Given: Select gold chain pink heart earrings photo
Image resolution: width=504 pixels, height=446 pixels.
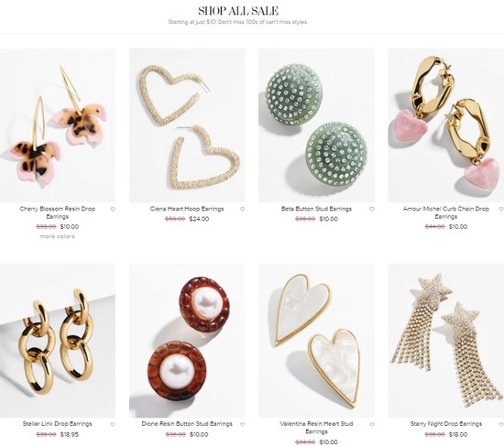Looking at the screenshot, I should click(x=446, y=125).
